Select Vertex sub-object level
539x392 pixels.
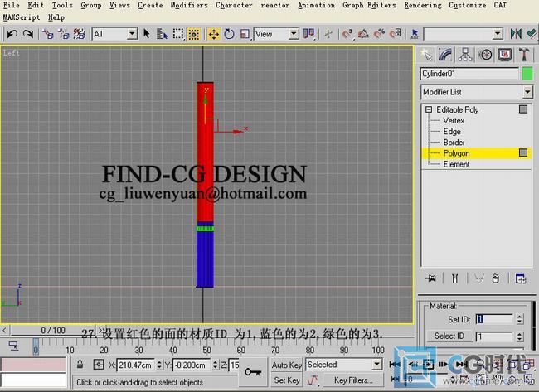coord(454,121)
